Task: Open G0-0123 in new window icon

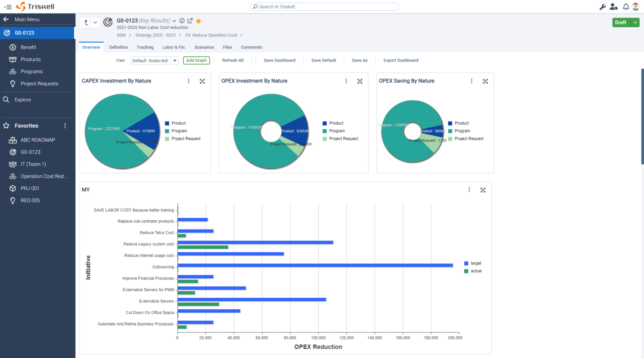Action: (190, 21)
